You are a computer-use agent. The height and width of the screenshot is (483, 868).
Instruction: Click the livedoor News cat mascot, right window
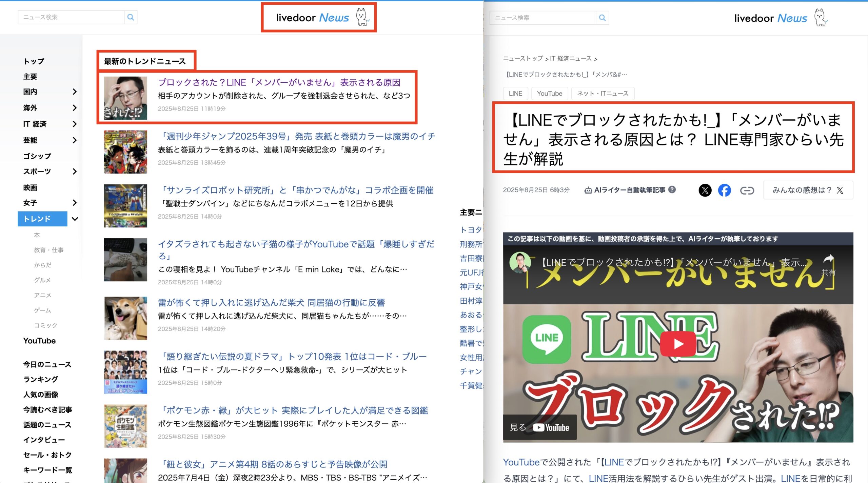[x=821, y=17]
